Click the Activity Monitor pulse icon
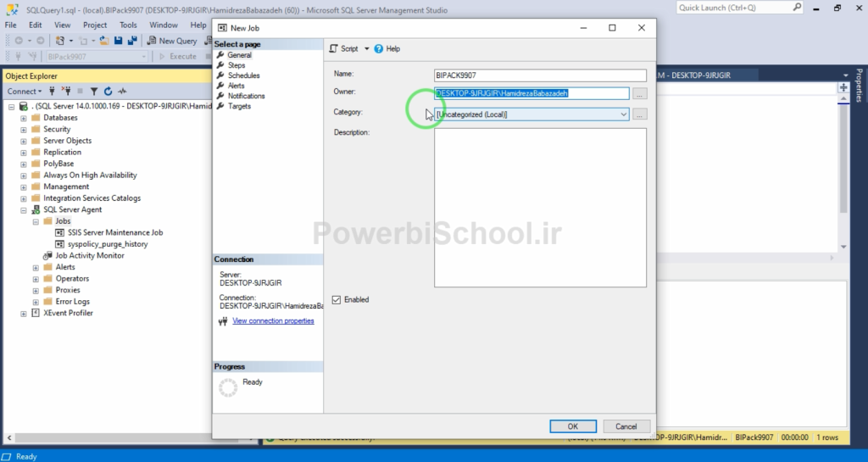This screenshot has width=868, height=462. click(122, 91)
